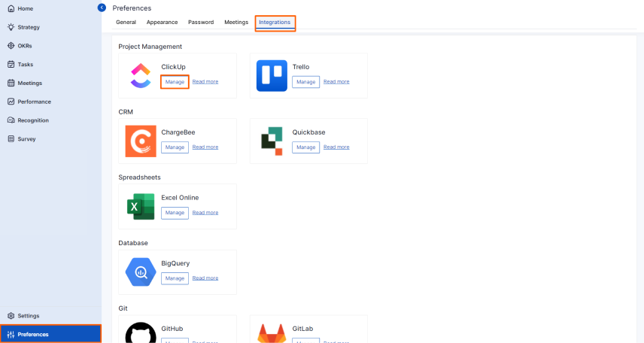Image resolution: width=644 pixels, height=343 pixels.
Task: Click the Excel Online card title
Action: click(x=180, y=198)
